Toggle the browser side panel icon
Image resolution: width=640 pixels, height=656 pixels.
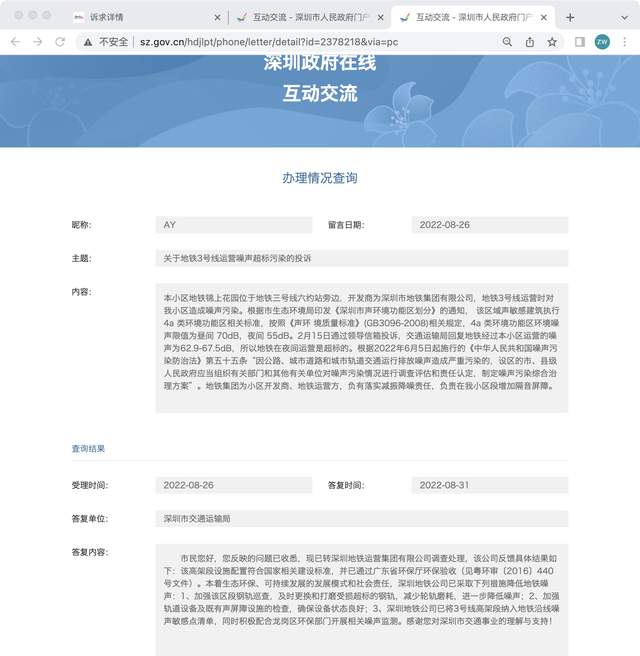(580, 42)
